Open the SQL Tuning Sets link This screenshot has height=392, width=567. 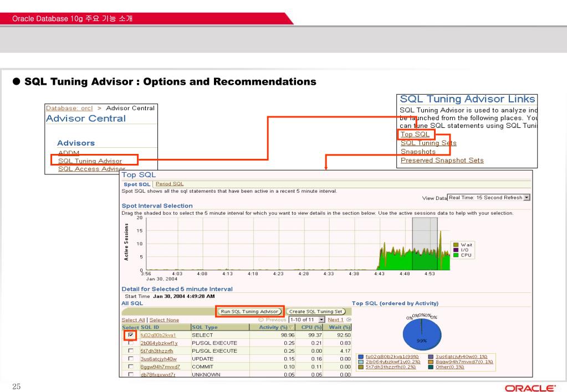(x=428, y=143)
